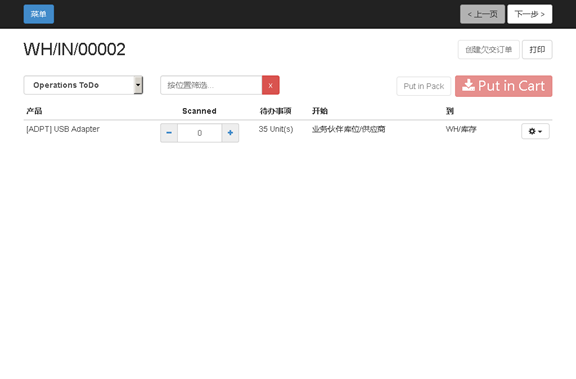This screenshot has width=576, height=379.
Task: Click the Scanned column header
Action: click(199, 111)
